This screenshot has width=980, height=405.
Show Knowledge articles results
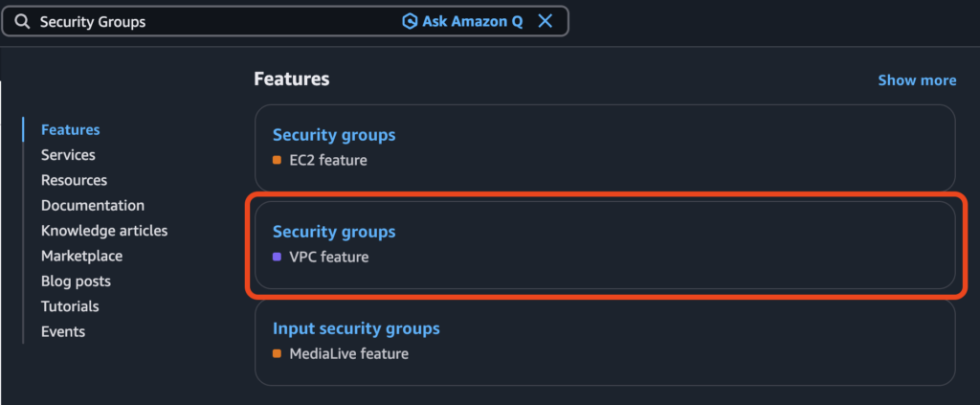click(x=103, y=231)
